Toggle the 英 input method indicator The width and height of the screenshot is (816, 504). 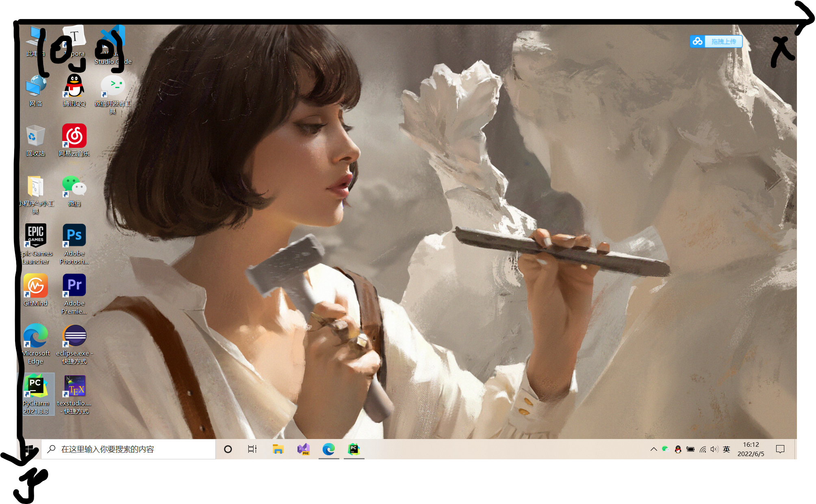click(727, 449)
